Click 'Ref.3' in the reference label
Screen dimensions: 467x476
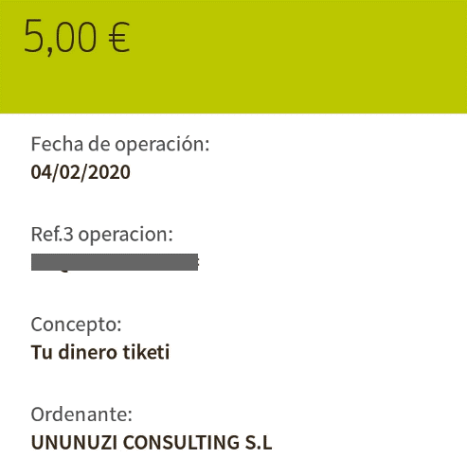click(x=52, y=235)
